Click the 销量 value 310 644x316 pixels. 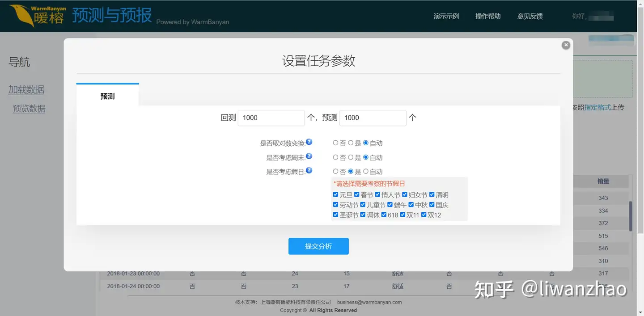click(x=603, y=261)
